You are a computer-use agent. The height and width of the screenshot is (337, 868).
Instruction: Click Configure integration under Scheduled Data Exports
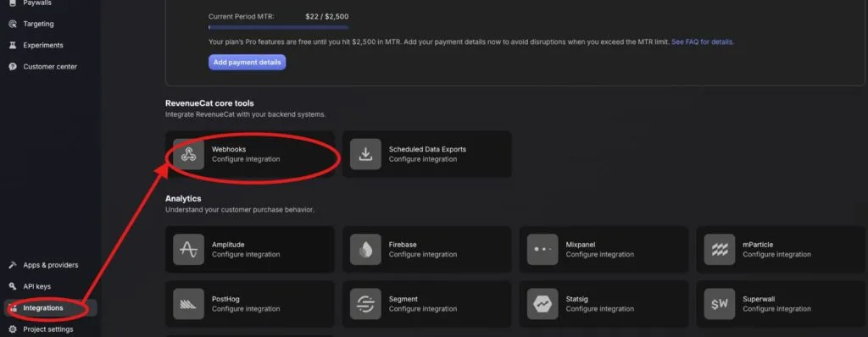[423, 159]
